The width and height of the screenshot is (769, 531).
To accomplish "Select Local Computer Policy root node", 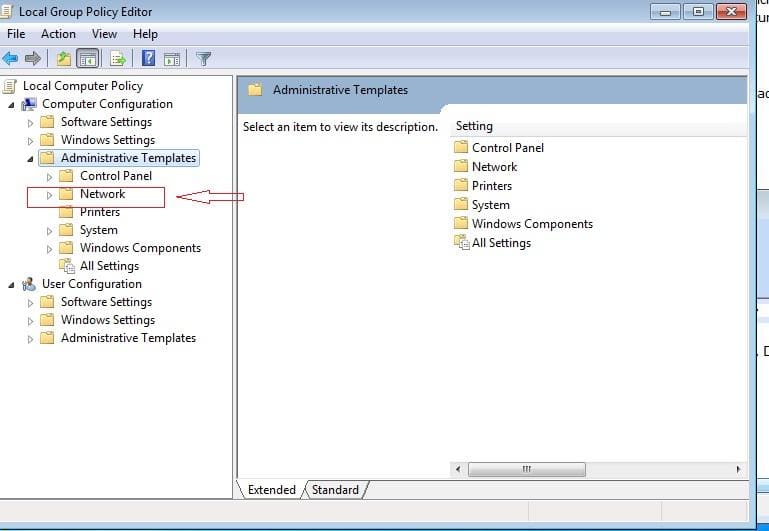I will pyautogui.click(x=83, y=86).
